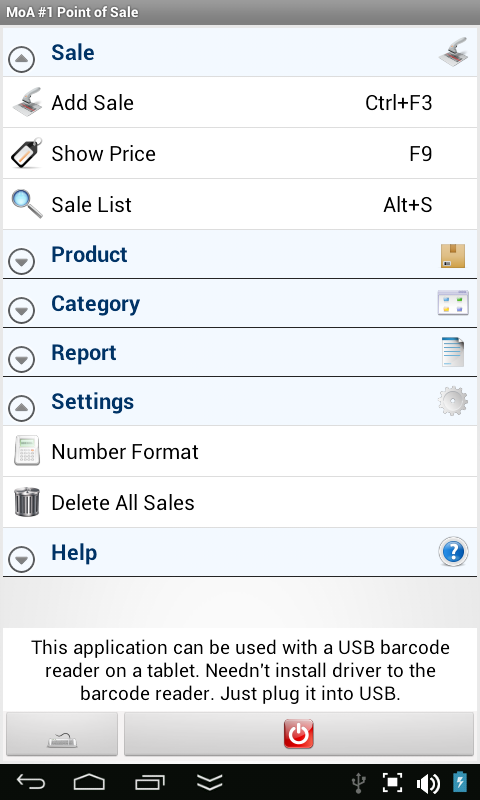Click the keyboard button at bottom left
This screenshot has width=480, height=800.
62,734
